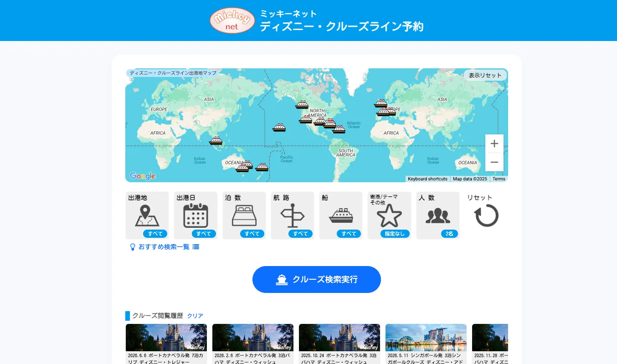Select the ship marker near New Zealand
Screen dimensions: 617x364
[262, 167]
